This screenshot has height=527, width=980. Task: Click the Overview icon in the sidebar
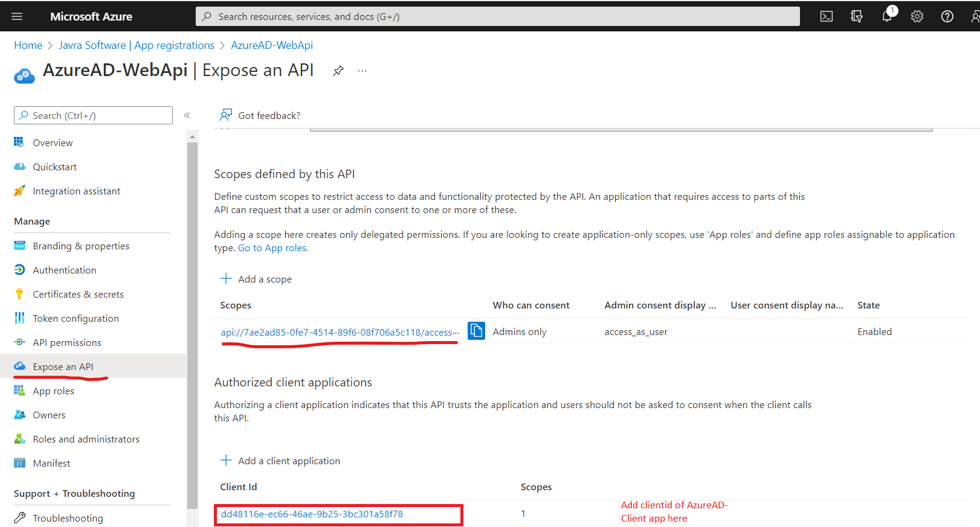click(19, 142)
